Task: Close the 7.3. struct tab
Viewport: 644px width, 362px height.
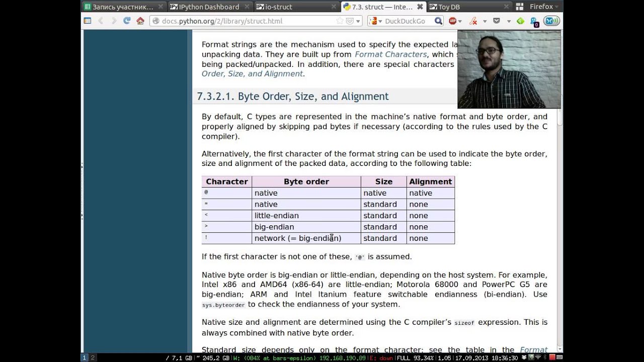Action: click(x=420, y=7)
